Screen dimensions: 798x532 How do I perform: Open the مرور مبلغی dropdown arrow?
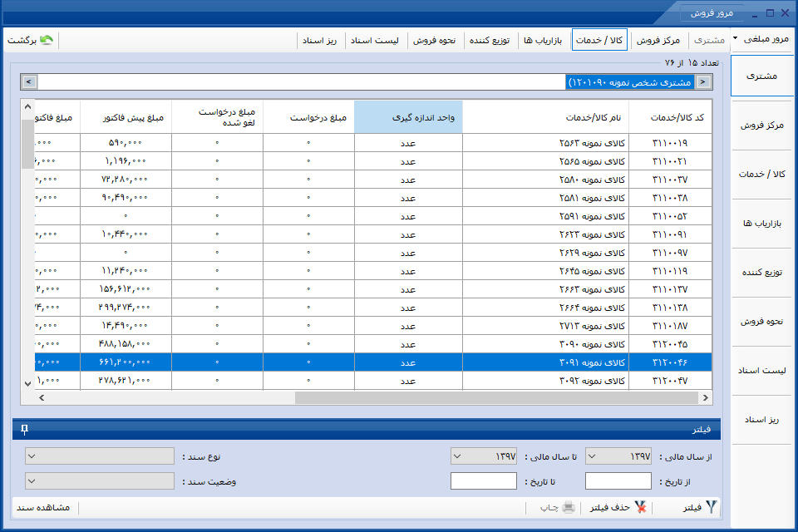point(736,38)
